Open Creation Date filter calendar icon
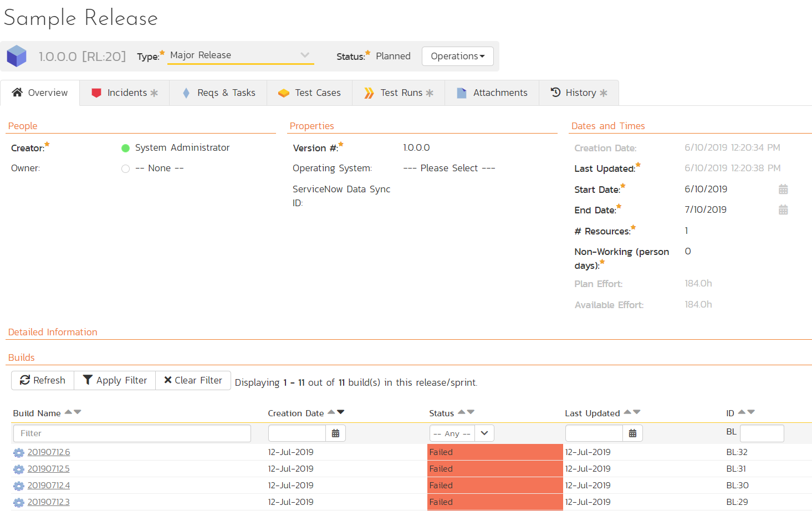 tap(335, 433)
